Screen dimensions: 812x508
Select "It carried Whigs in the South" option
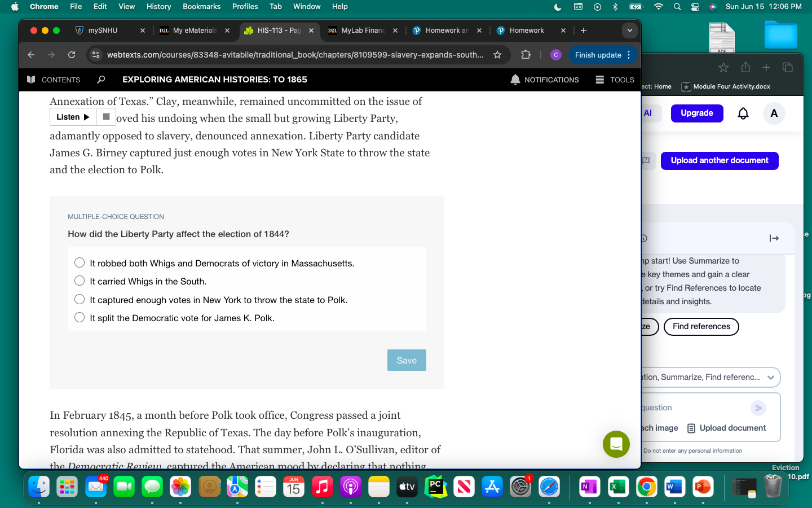[x=80, y=281]
